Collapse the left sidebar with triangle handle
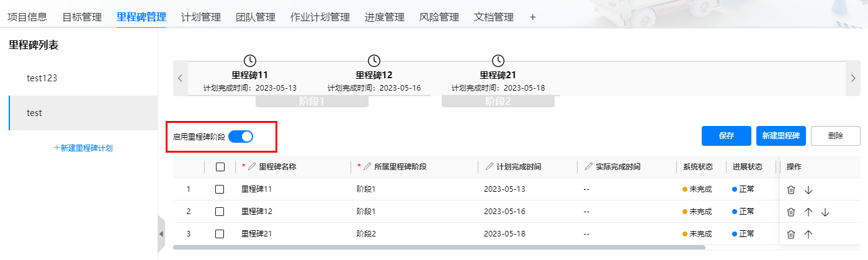Image resolution: width=868 pixels, height=260 pixels. pos(161,234)
